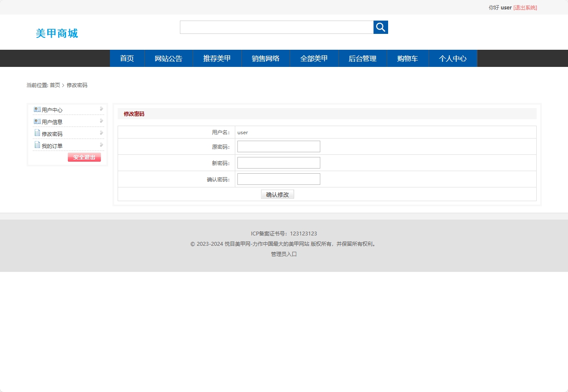Open the 网站公告 menu item
The image size is (568, 392).
[169, 58]
